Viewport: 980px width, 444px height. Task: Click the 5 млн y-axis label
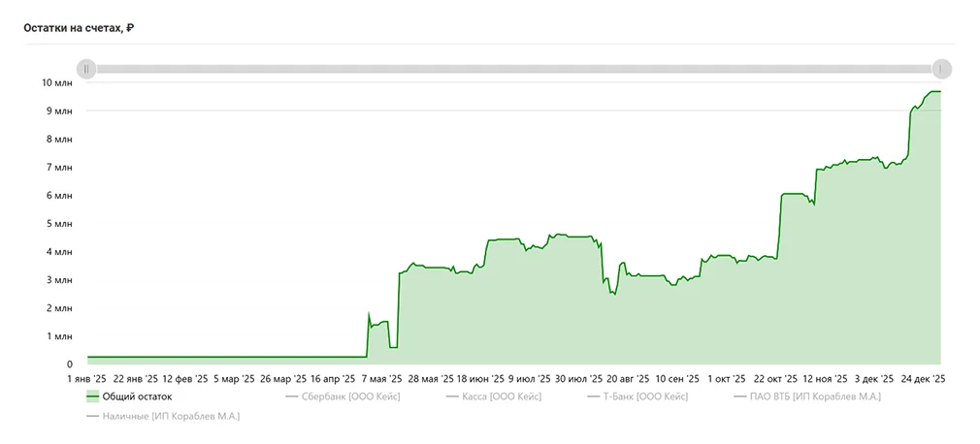click(x=58, y=224)
